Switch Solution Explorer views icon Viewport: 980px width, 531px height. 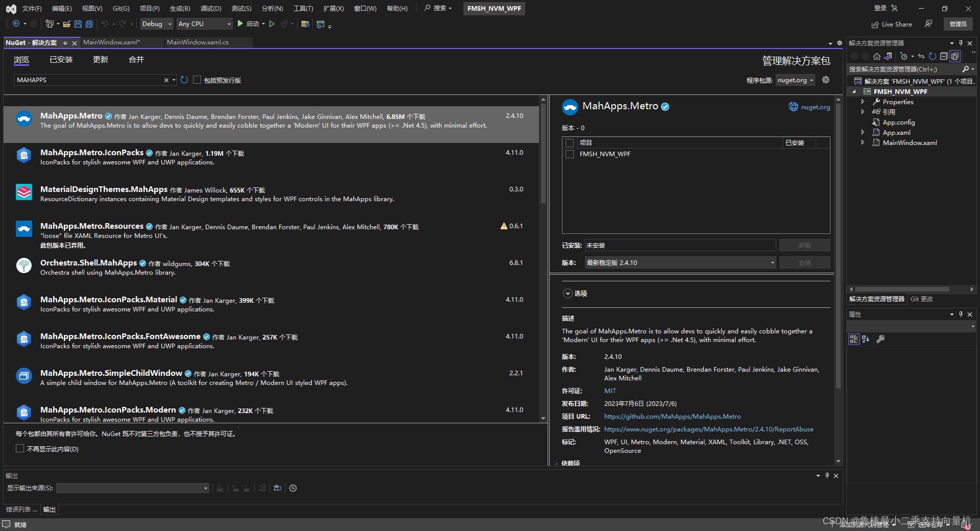point(888,56)
